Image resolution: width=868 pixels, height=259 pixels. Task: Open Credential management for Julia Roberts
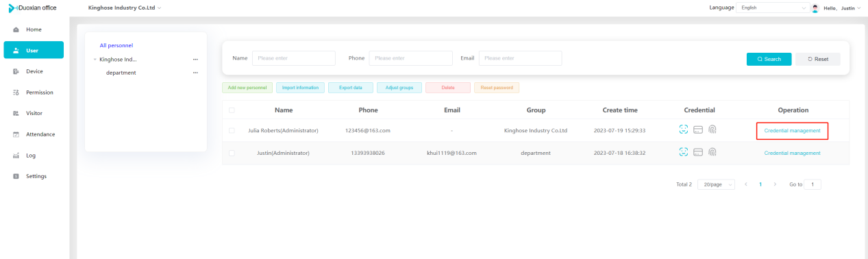[x=792, y=130]
